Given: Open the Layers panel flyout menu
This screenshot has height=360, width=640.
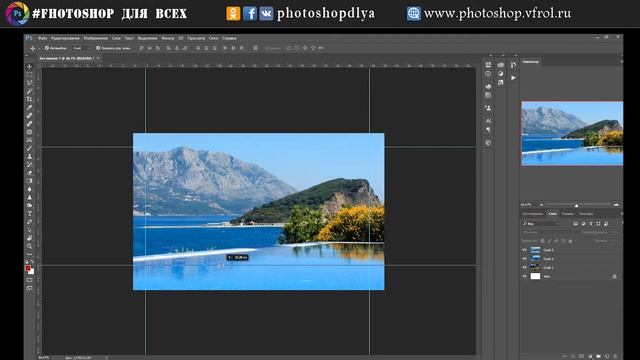Looking at the screenshot, I should [622, 213].
